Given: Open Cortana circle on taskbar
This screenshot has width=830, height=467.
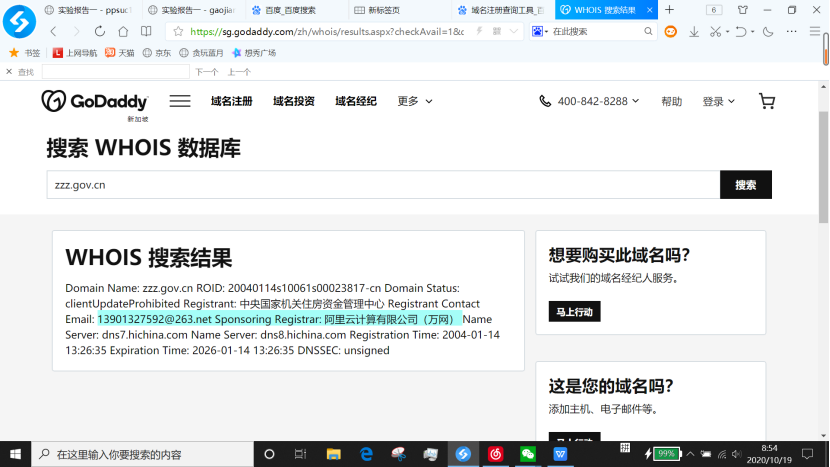Looking at the screenshot, I should point(269,454).
